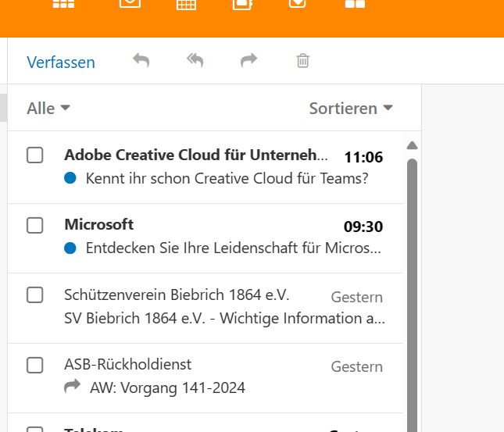This screenshot has height=432, width=504.
Task: Open the calendar grid icon in orange bar
Action: [x=187, y=4]
